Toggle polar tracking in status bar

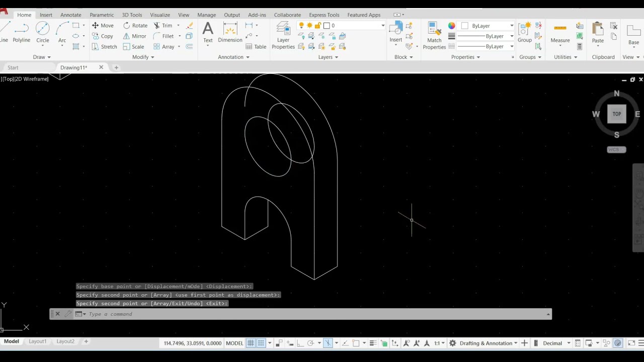[x=310, y=343]
